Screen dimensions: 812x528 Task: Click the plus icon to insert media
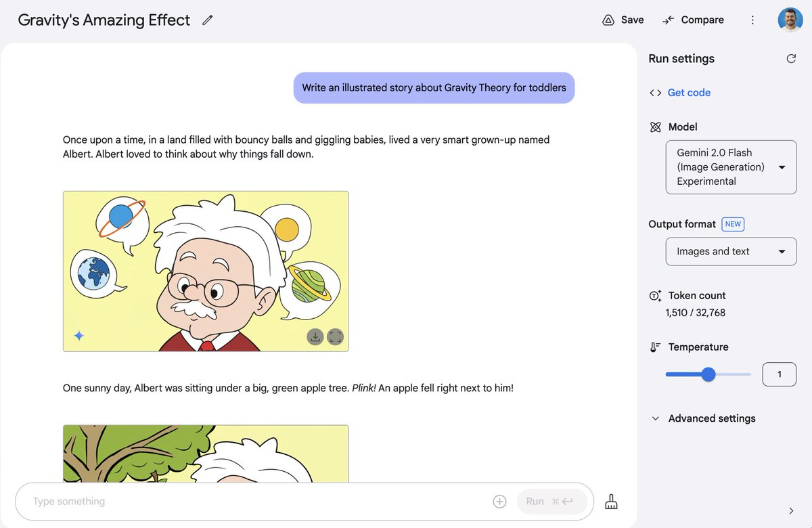point(499,502)
